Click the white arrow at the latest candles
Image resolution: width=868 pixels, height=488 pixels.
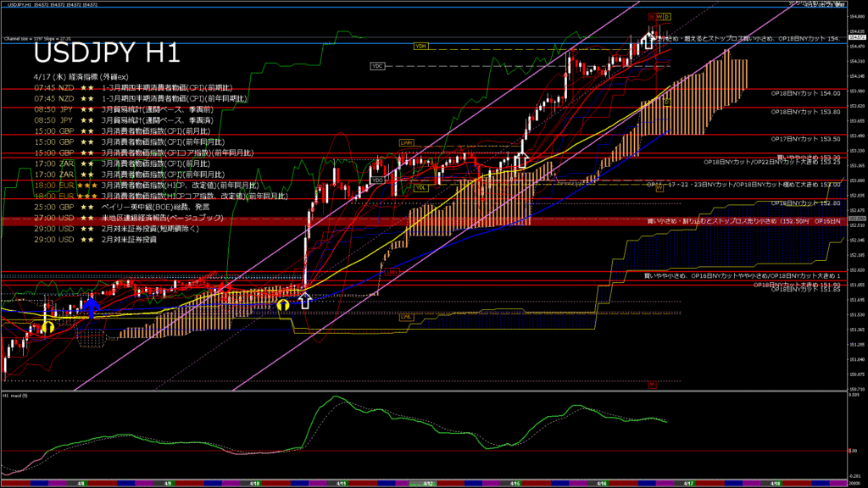coord(648,41)
